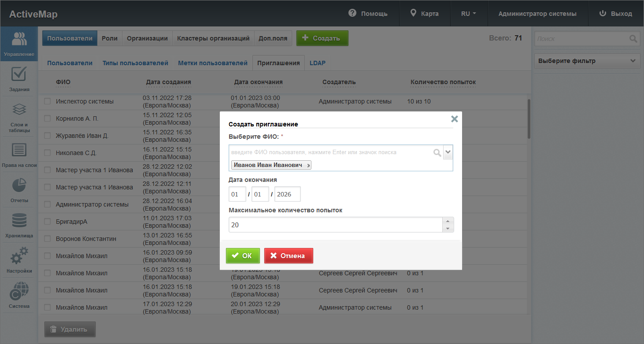Open the Задания section in sidebar
Image resolution: width=644 pixels, height=344 pixels.
point(19,79)
